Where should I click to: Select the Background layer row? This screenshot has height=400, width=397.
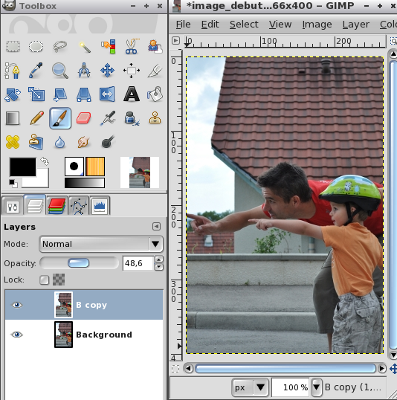(84, 334)
